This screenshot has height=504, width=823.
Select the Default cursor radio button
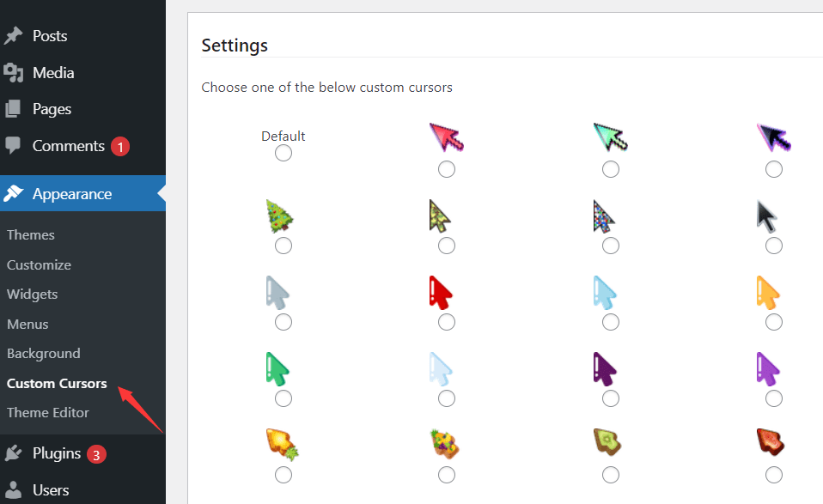click(283, 153)
